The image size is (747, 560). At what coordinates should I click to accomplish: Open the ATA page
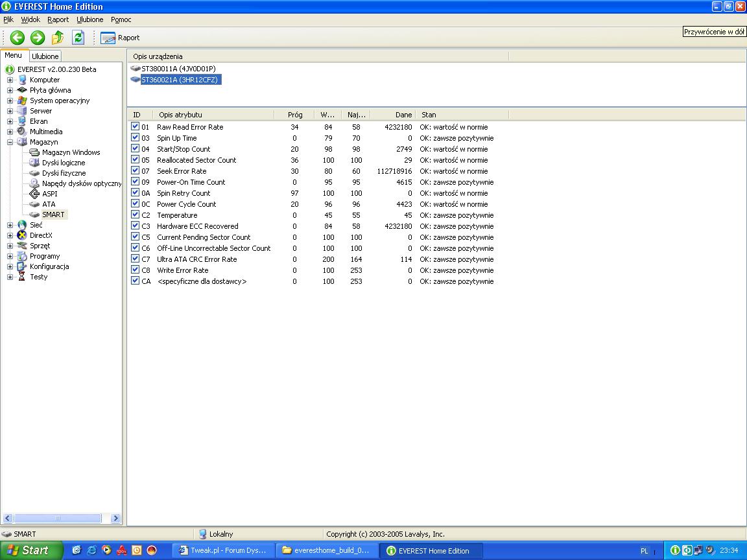49,205
